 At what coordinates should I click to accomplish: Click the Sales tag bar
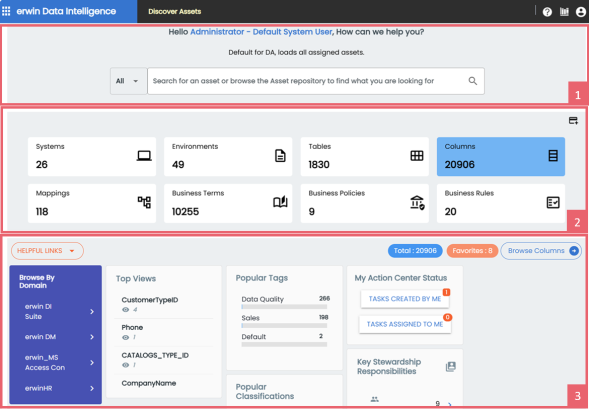284,326
